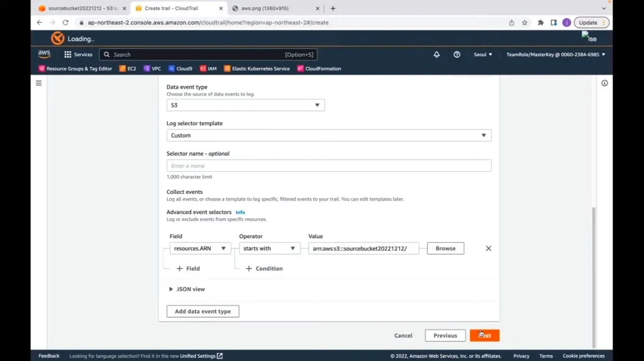Click the Browse button for the ARN value
The image size is (644, 361).
445,248
